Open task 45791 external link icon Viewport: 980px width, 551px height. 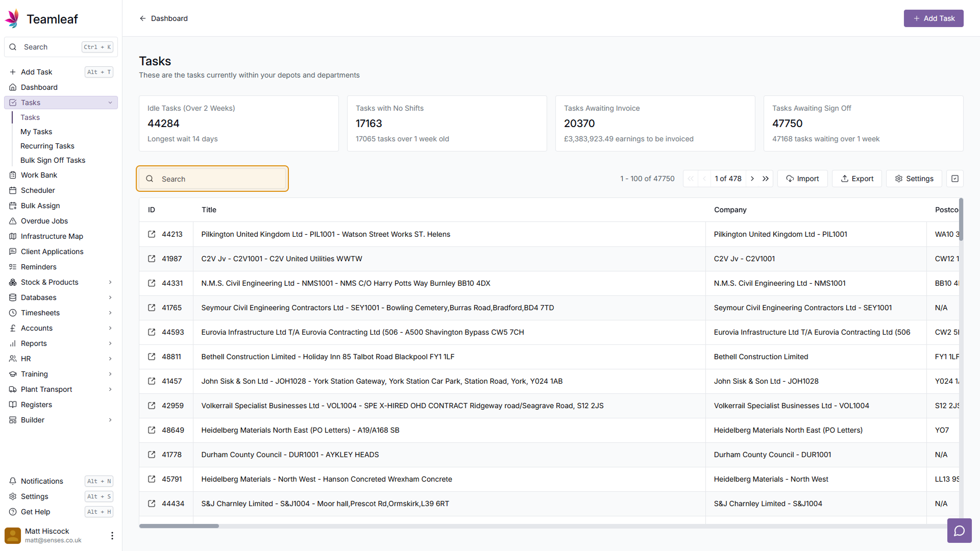click(x=152, y=479)
